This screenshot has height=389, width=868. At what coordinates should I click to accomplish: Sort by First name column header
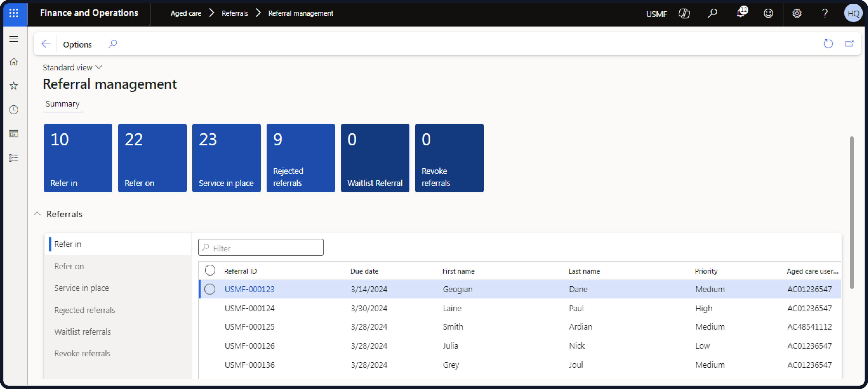(458, 271)
